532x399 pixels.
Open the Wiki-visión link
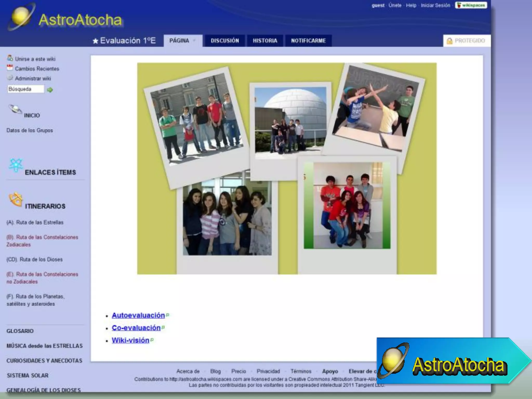coord(130,340)
